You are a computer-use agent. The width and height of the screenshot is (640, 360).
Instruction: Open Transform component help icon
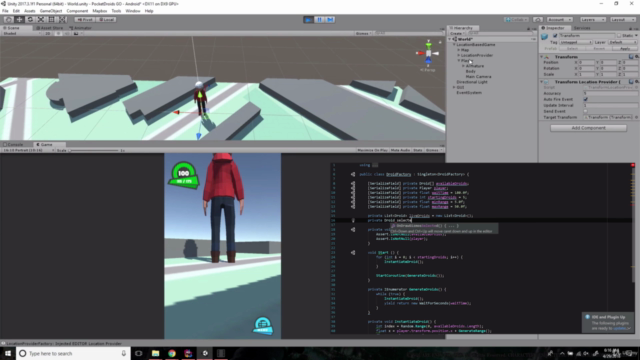pyautogui.click(x=631, y=57)
